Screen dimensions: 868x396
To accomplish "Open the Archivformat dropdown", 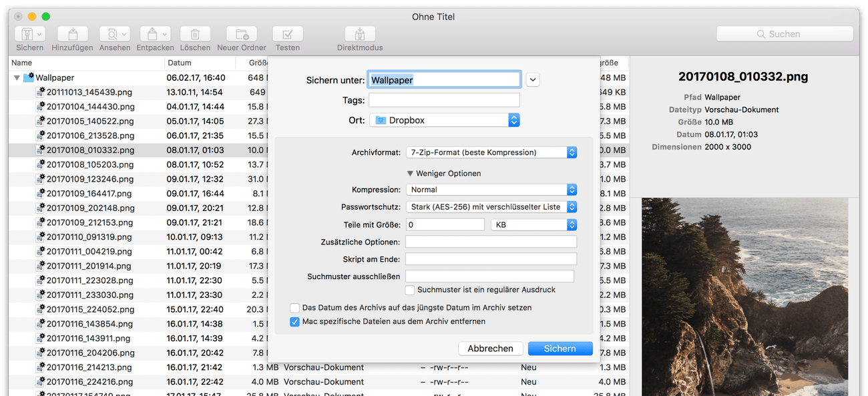I will [491, 152].
